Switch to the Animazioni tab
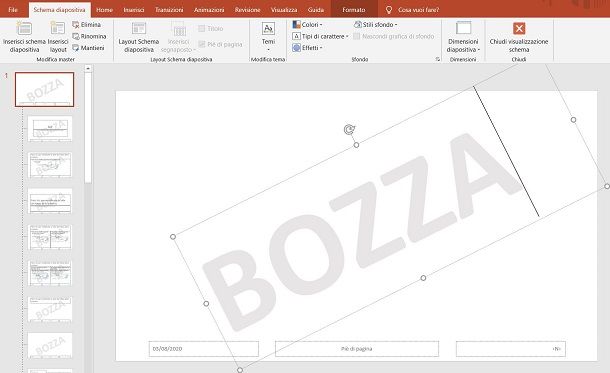610x373 pixels. coord(209,10)
